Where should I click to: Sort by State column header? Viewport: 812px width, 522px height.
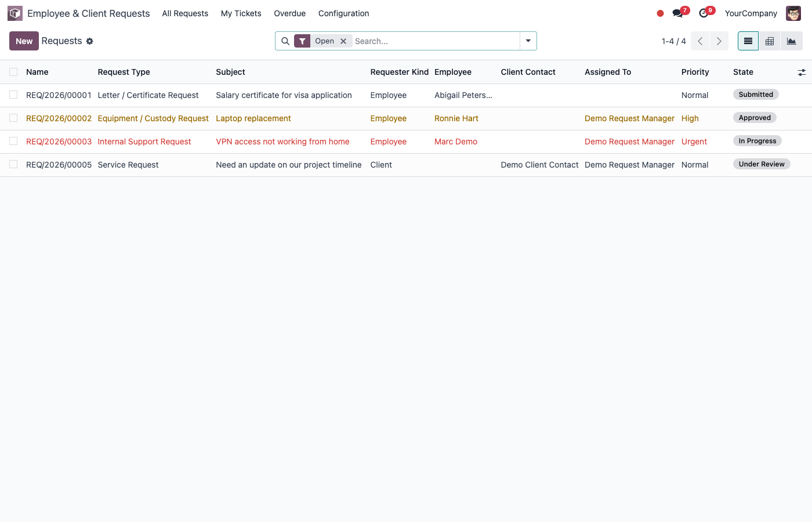point(743,72)
